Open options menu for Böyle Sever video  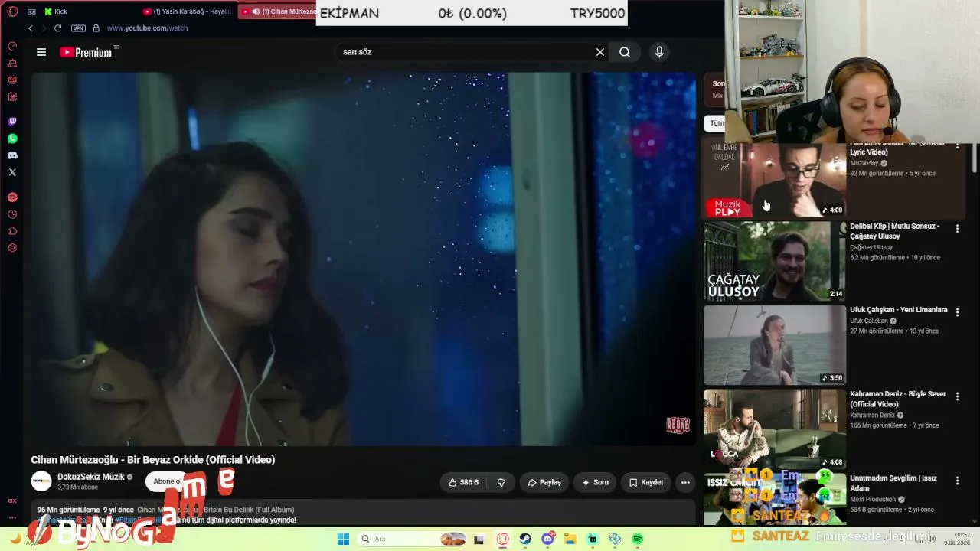point(957,396)
